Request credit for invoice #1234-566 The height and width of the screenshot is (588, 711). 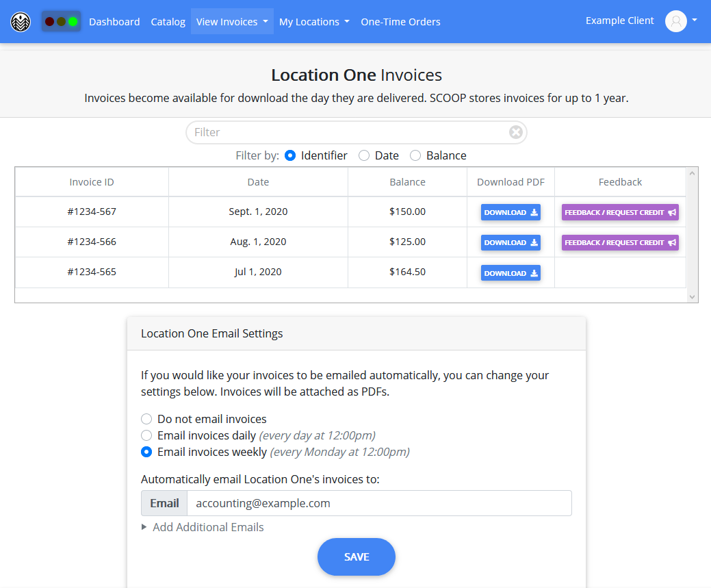pos(619,242)
